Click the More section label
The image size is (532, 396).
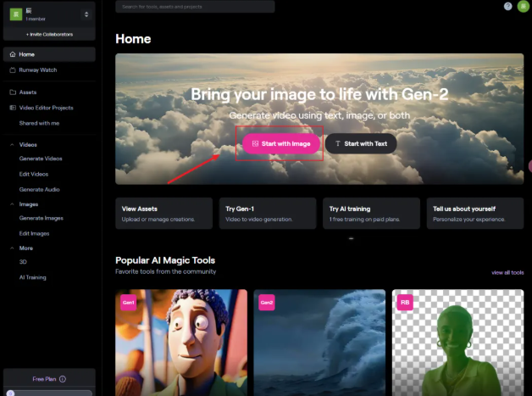25,248
